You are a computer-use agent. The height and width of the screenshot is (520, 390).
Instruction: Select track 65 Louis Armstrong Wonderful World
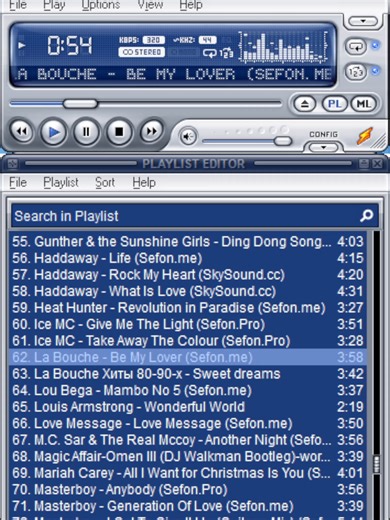pyautogui.click(x=188, y=407)
